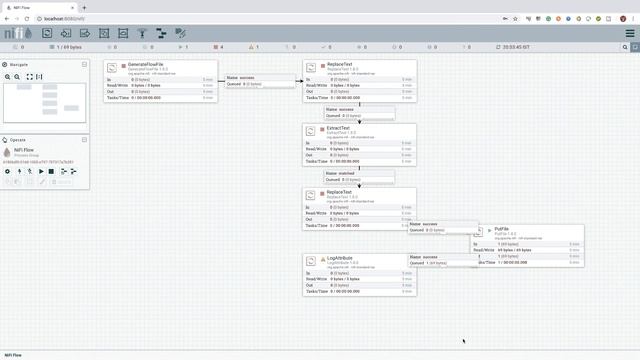Reload the browser page
640x360 pixels.
[x=27, y=19]
